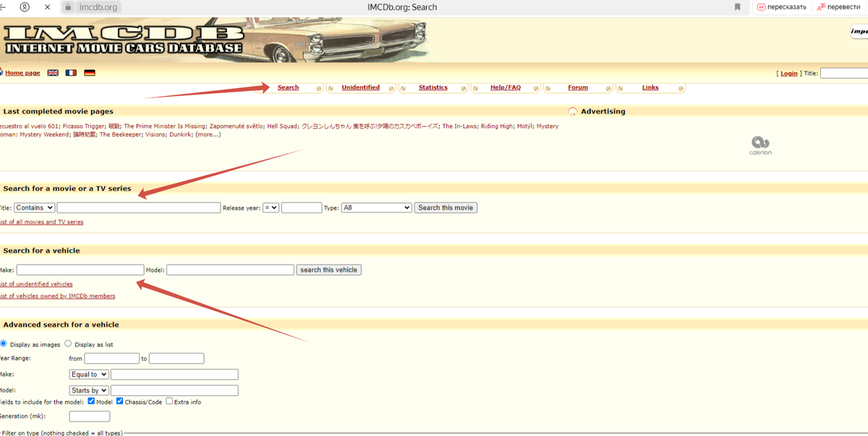
Task: Open the Picasso Trigger movie page
Action: (x=84, y=126)
